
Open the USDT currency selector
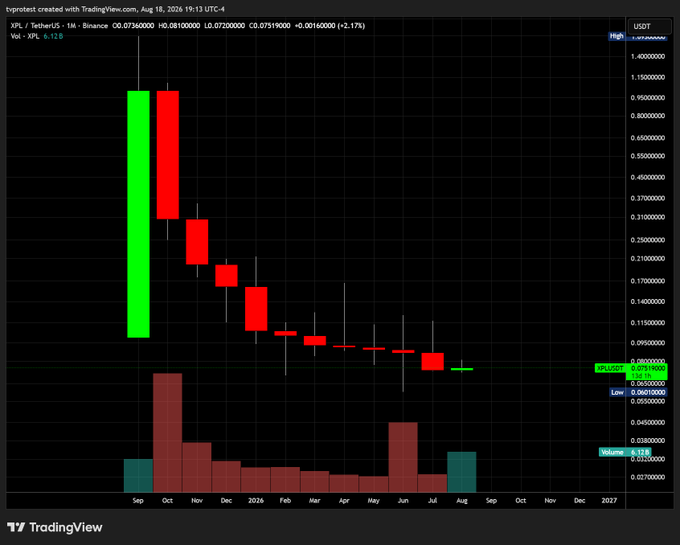point(649,26)
